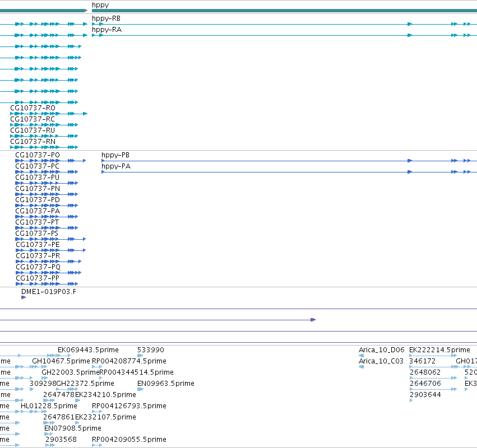Click the Arica_10_D06 feature
477x448 pixels.
(382, 350)
